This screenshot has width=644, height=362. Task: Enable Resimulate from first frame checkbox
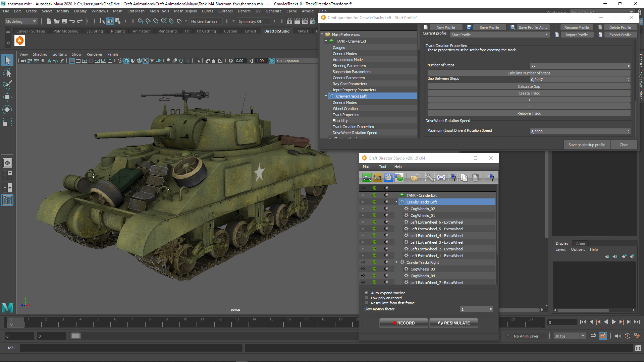(x=367, y=303)
